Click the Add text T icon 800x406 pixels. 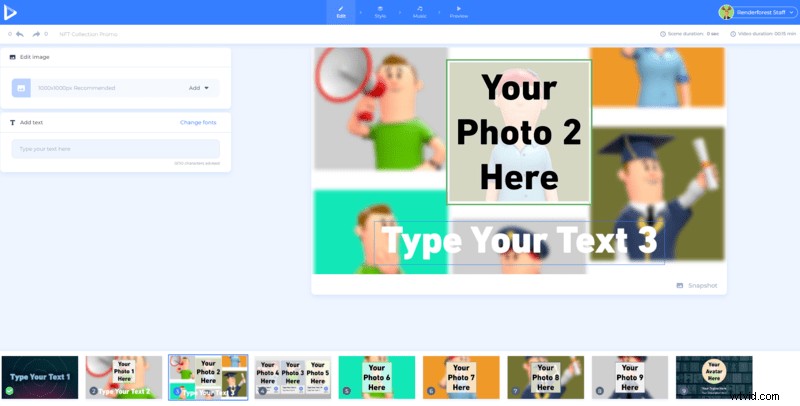point(12,122)
